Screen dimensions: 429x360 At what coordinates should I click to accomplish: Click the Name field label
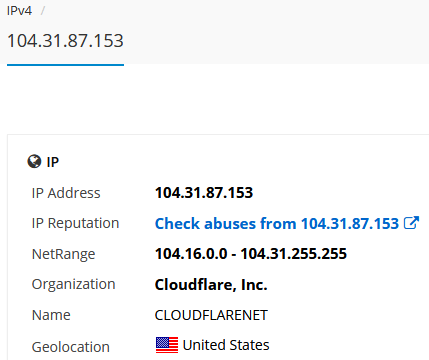[51, 315]
